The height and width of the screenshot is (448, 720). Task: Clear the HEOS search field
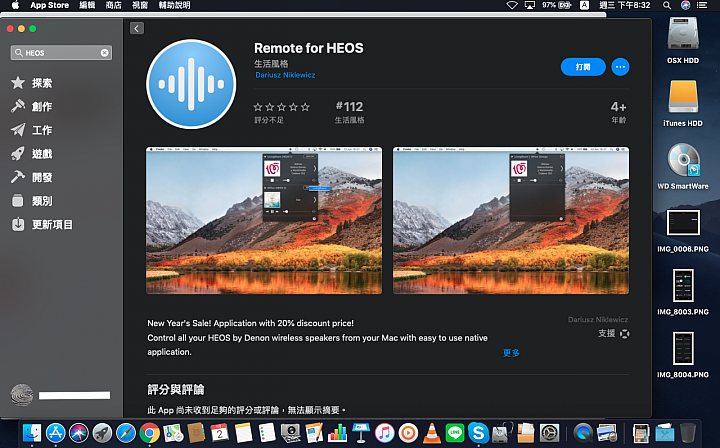[x=105, y=53]
